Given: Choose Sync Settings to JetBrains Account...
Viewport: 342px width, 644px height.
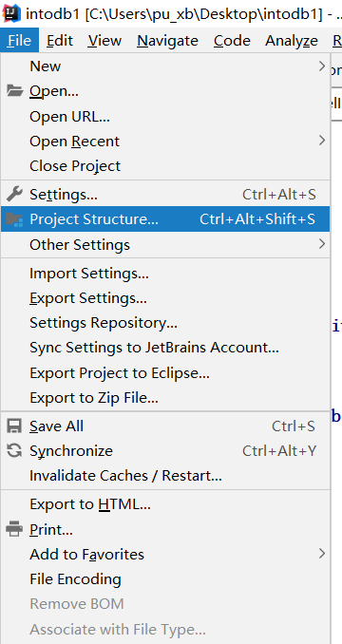Looking at the screenshot, I should [165, 348].
